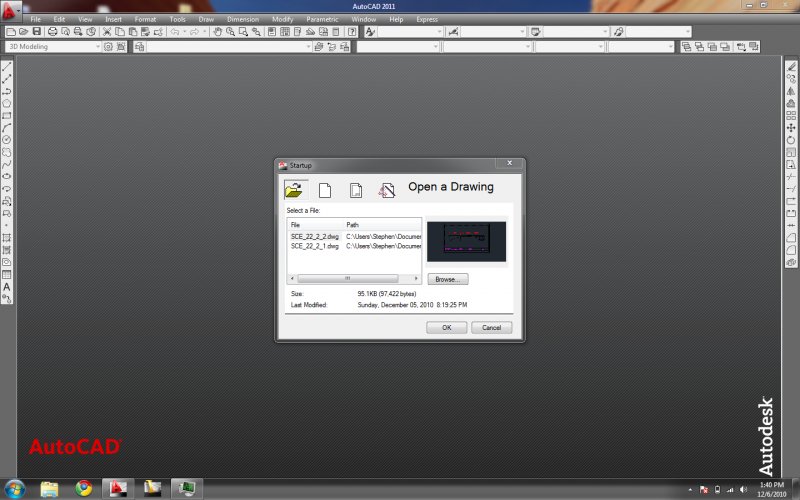Viewport: 800px width, 500px height.
Task: Open the 3D Modeling workspace dropdown
Action: pos(53,47)
